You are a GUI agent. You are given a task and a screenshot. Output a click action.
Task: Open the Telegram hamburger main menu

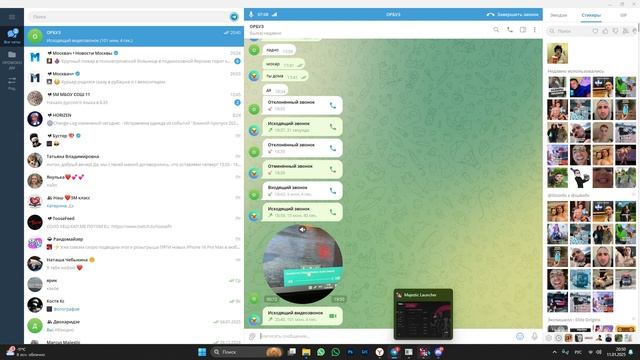point(12,17)
